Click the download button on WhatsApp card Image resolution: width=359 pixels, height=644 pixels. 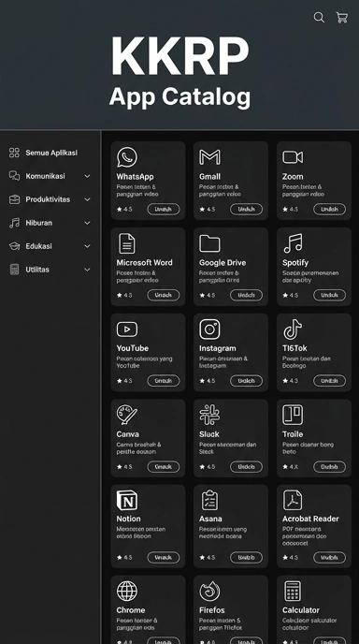point(164,209)
